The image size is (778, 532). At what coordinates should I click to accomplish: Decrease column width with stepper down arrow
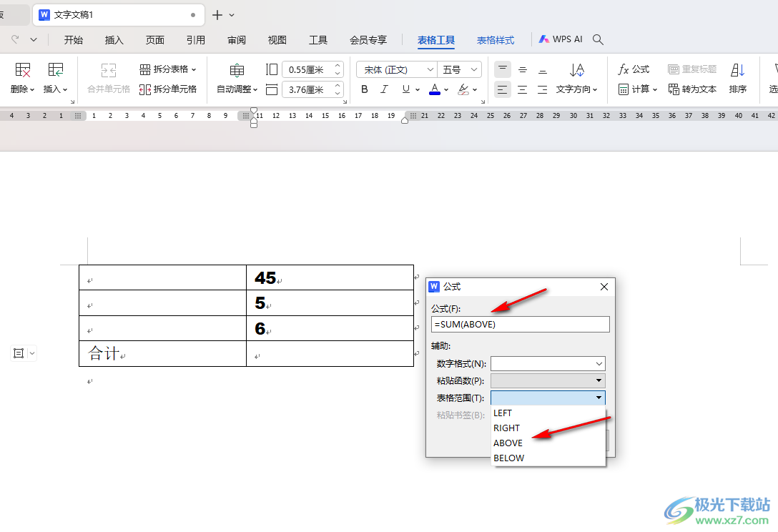click(338, 94)
